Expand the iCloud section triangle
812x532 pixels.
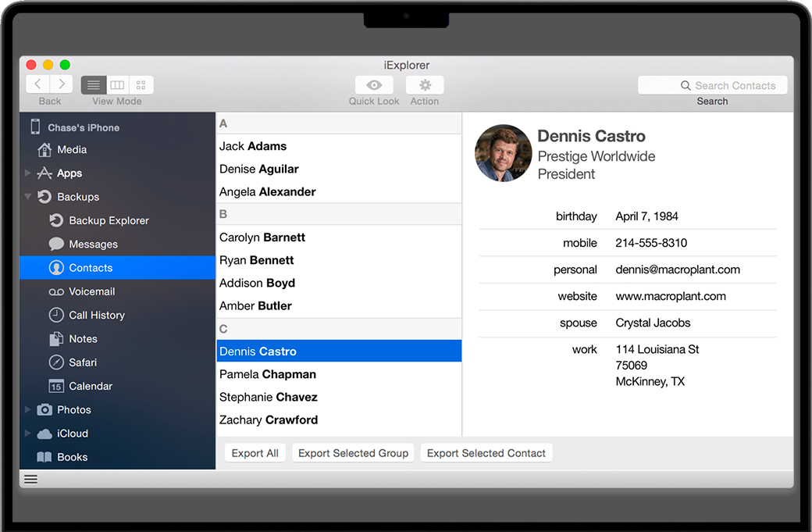27,433
